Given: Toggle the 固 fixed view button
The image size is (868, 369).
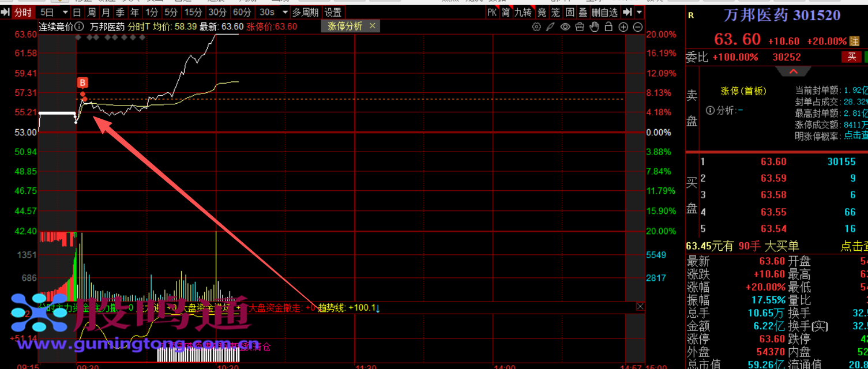Looking at the screenshot, I should coord(569,12).
